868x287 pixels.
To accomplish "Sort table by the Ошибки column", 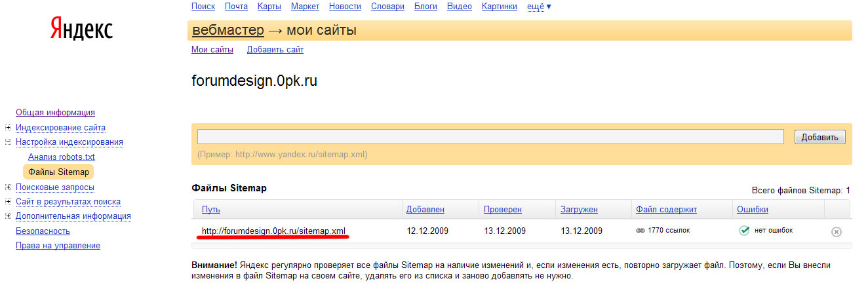I will [x=753, y=210].
